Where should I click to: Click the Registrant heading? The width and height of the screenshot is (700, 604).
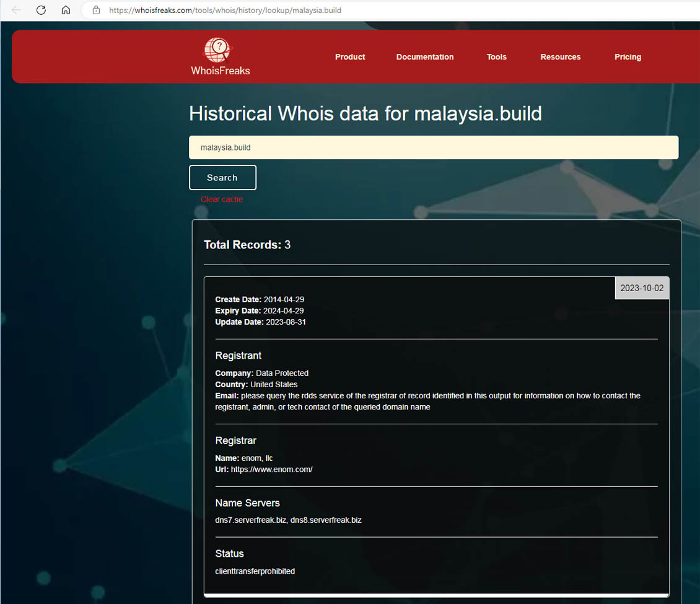point(238,356)
